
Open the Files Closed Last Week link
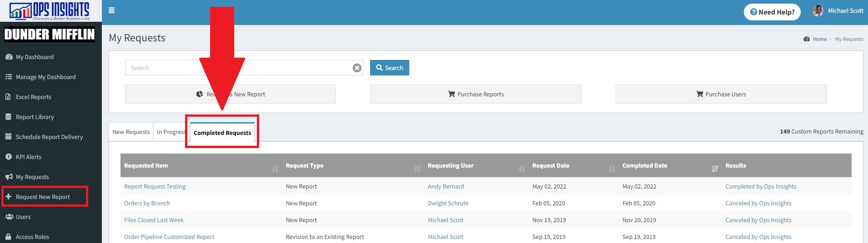(154, 220)
